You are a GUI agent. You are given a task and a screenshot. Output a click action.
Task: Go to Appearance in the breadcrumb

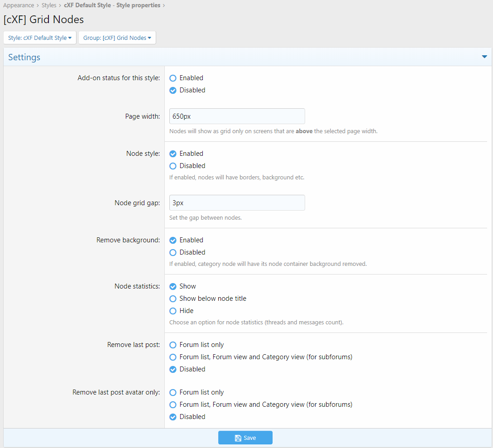[19, 5]
